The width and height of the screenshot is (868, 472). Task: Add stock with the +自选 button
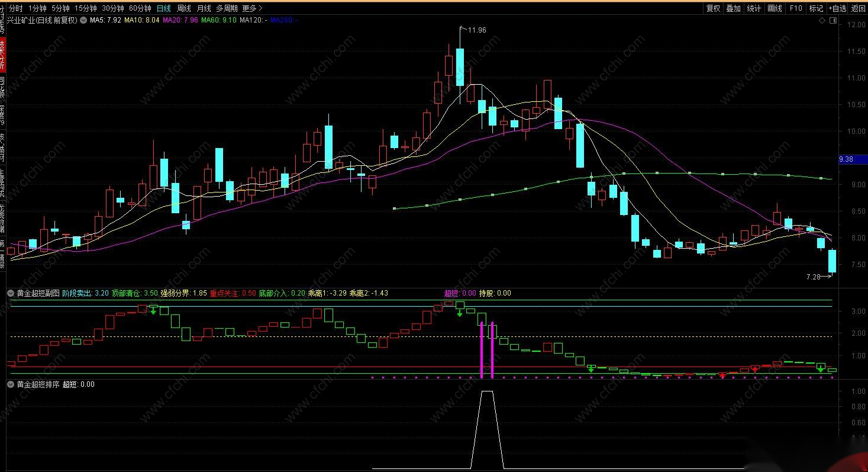[x=837, y=8]
